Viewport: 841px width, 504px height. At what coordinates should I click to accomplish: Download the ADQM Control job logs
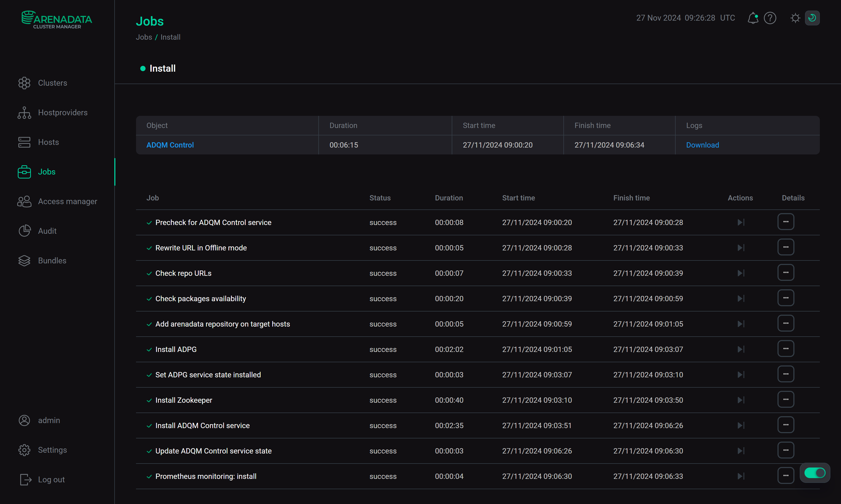coord(702,145)
